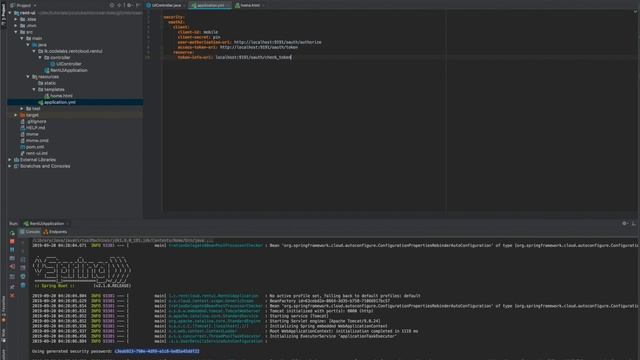
Task: Toggle scroll-to-end in the console toolbar
Action: [x=23, y=267]
